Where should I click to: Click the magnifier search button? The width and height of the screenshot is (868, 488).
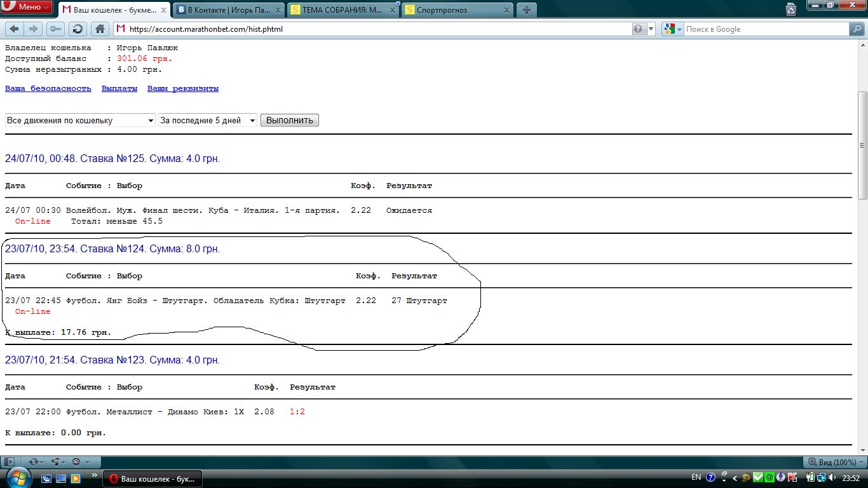(857, 29)
